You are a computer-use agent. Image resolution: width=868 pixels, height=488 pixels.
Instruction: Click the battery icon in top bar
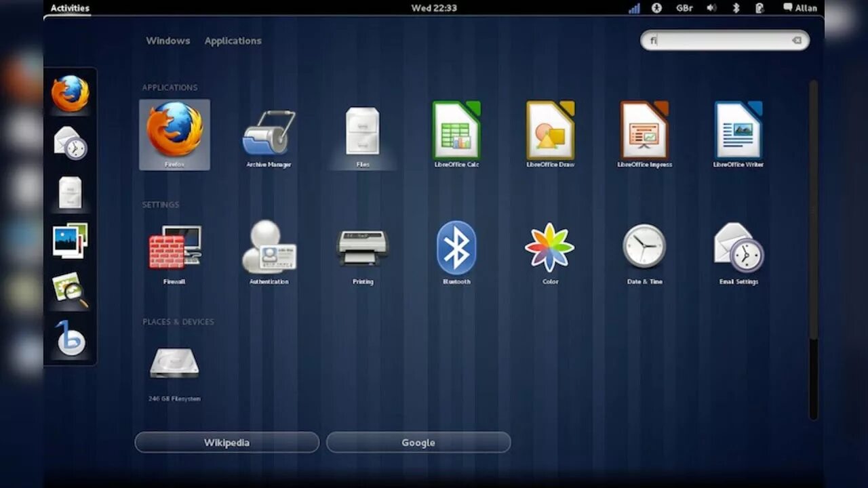pyautogui.click(x=759, y=8)
